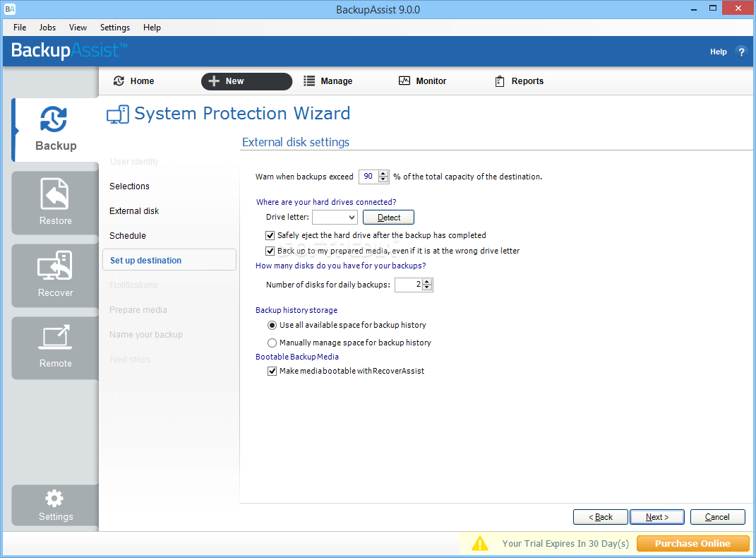Go to the Selections wizard step

pyautogui.click(x=129, y=186)
